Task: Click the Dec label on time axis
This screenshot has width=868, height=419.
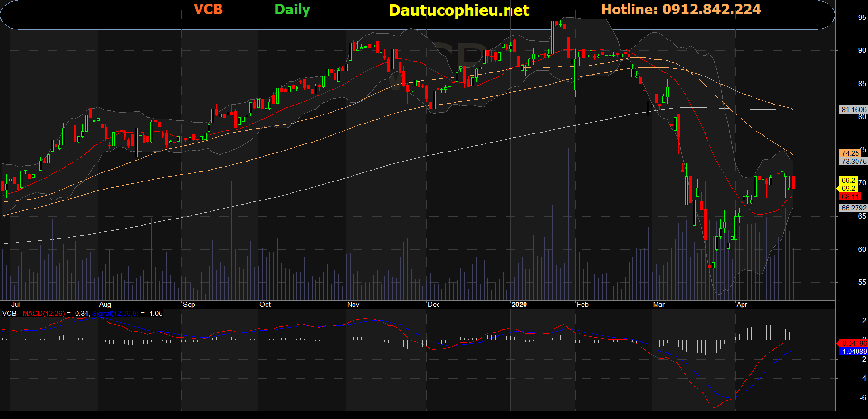Action: point(434,305)
